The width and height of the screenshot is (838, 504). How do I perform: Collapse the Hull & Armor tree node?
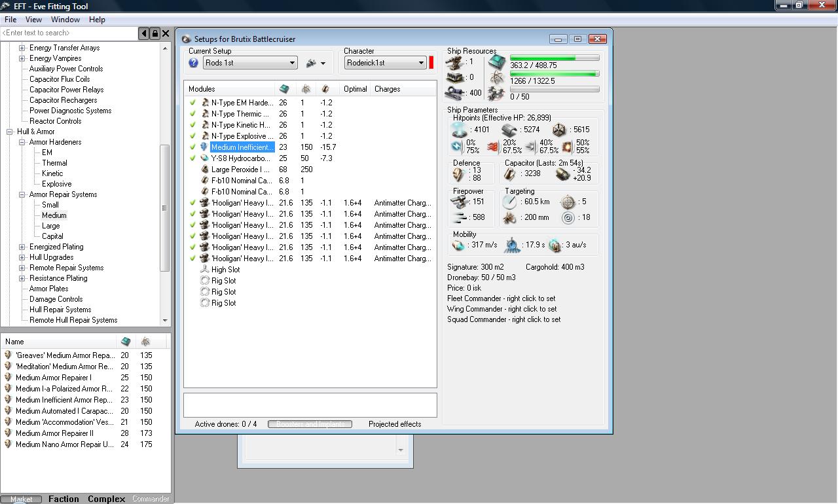click(x=10, y=132)
